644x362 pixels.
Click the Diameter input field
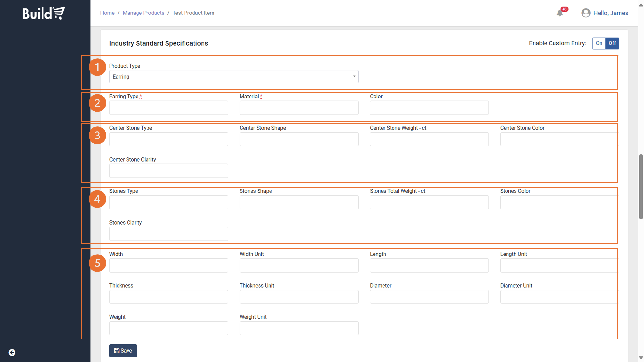[429, 297]
